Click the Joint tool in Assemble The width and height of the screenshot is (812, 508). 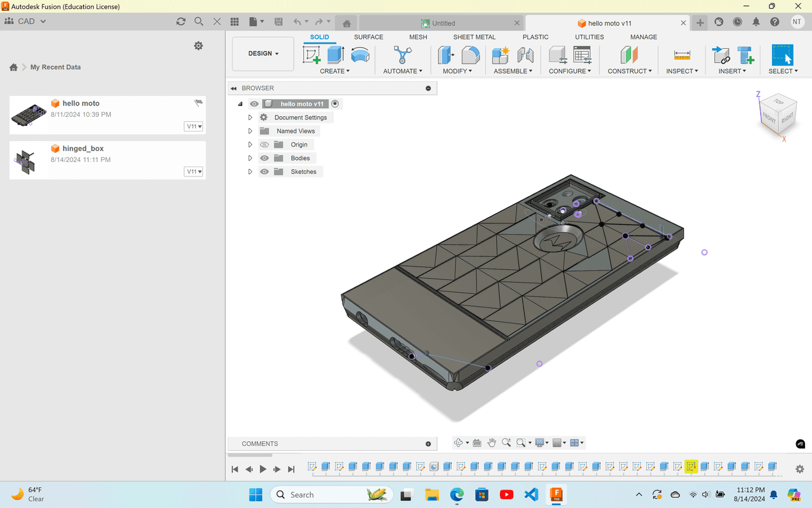[525, 55]
